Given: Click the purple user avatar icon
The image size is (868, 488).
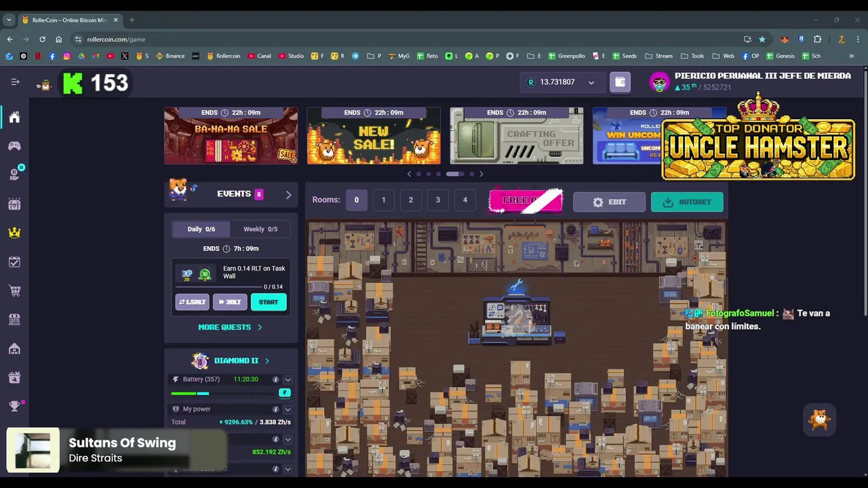Looking at the screenshot, I should (659, 83).
